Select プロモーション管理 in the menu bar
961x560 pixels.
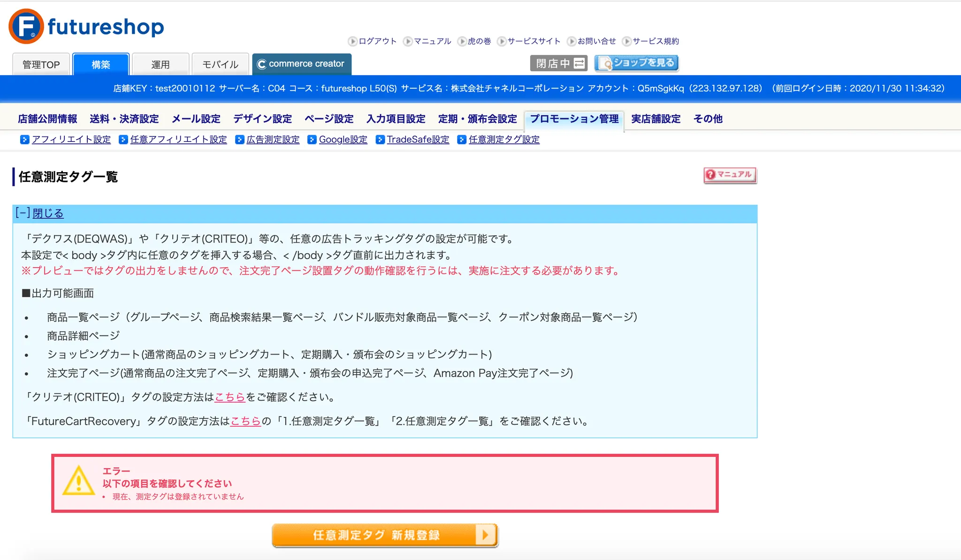coord(574,119)
